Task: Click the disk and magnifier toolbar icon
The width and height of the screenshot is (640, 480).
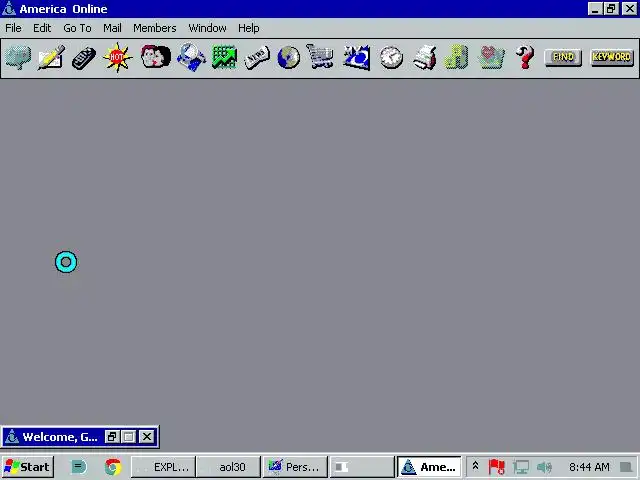Action: [x=191, y=58]
